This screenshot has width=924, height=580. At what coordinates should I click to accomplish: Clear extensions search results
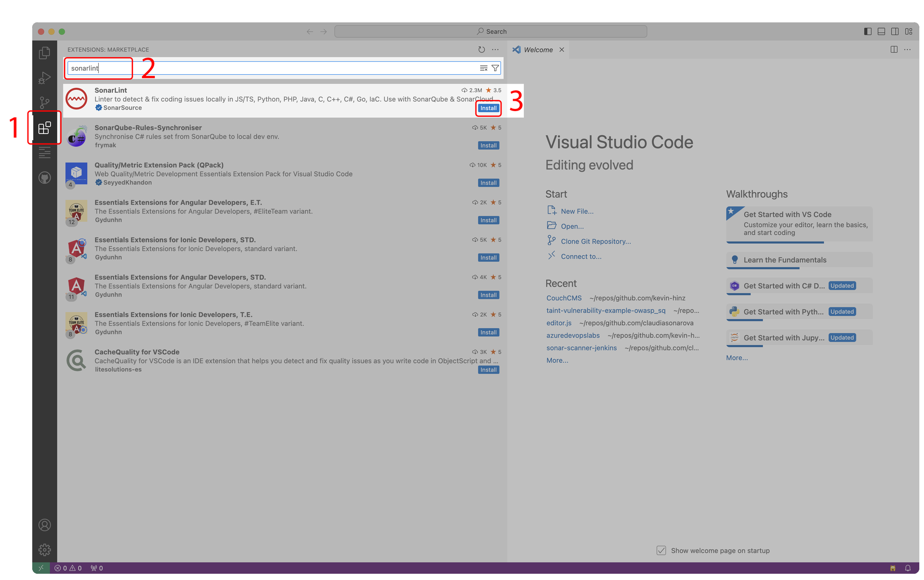pos(483,68)
